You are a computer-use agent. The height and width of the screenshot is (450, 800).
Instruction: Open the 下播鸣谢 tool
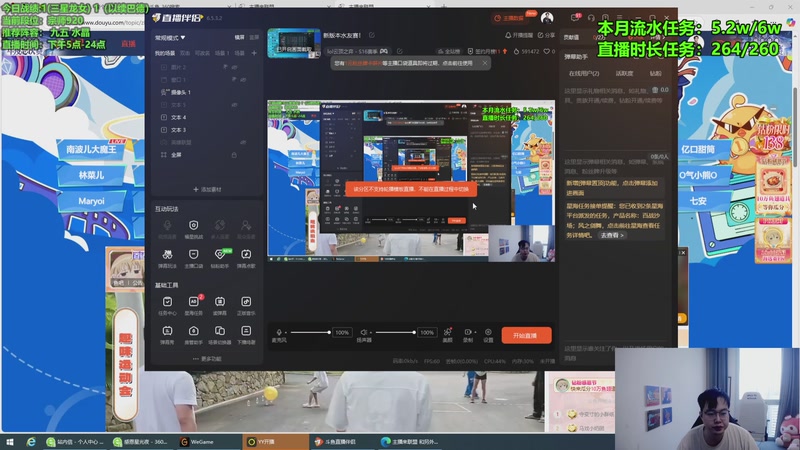246,335
